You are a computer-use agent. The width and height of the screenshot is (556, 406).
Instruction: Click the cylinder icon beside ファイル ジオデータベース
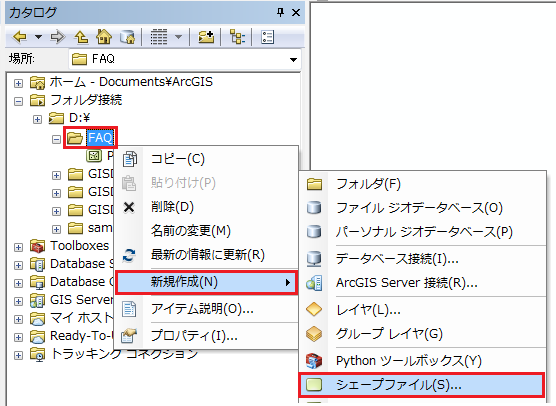pos(314,208)
